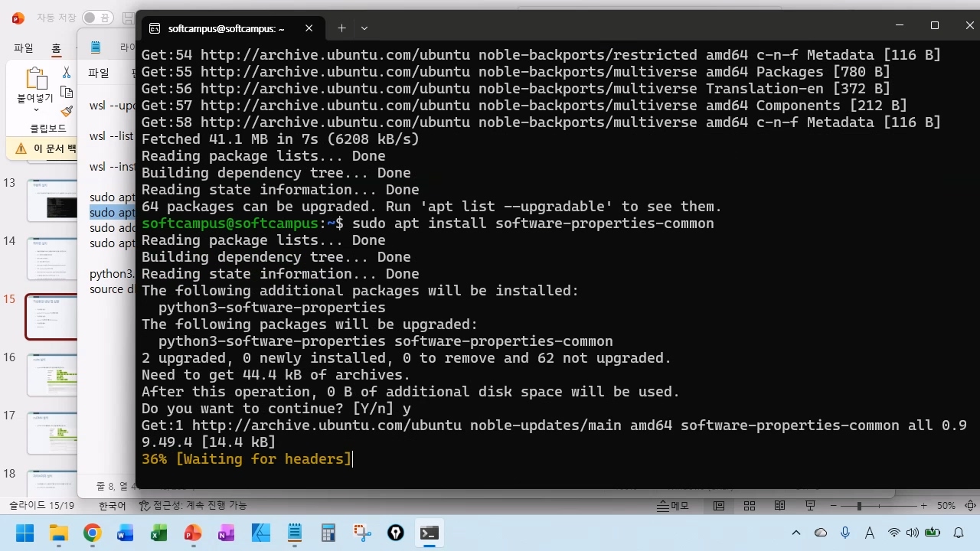Image resolution: width=980 pixels, height=551 pixels.
Task: Start the slide show from status bar
Action: (x=810, y=506)
